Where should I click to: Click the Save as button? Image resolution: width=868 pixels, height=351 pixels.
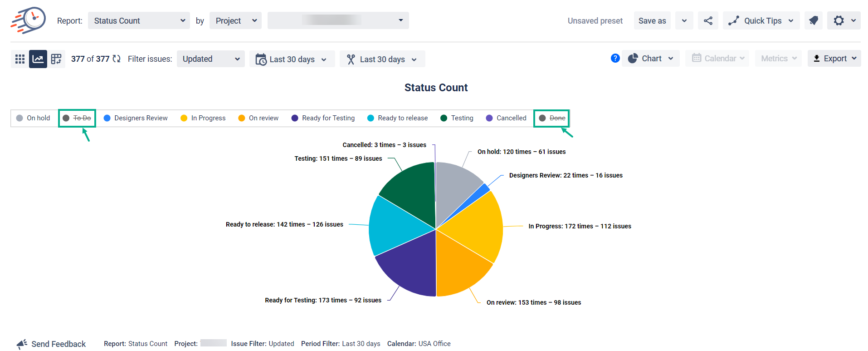652,21
